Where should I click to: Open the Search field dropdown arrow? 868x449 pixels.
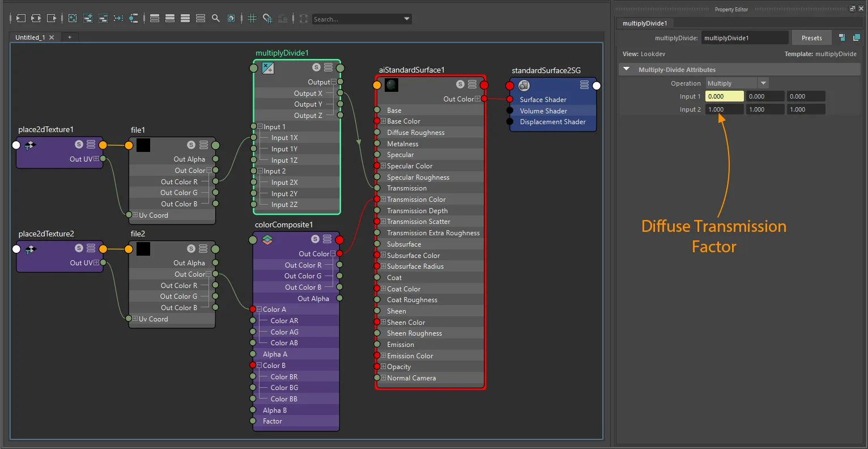click(407, 19)
